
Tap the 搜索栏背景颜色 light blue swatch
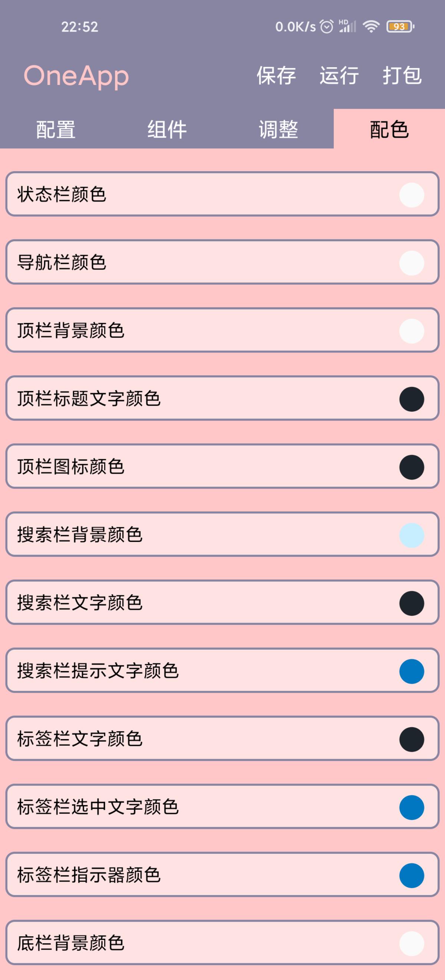tap(412, 535)
